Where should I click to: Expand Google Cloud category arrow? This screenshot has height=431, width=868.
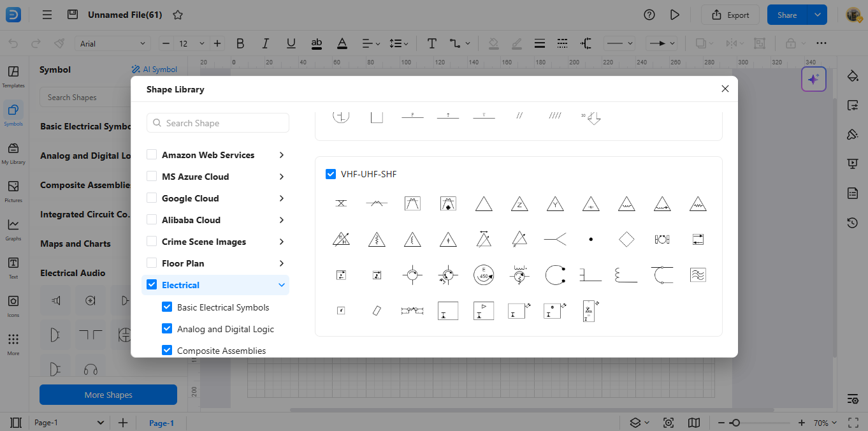click(x=282, y=198)
